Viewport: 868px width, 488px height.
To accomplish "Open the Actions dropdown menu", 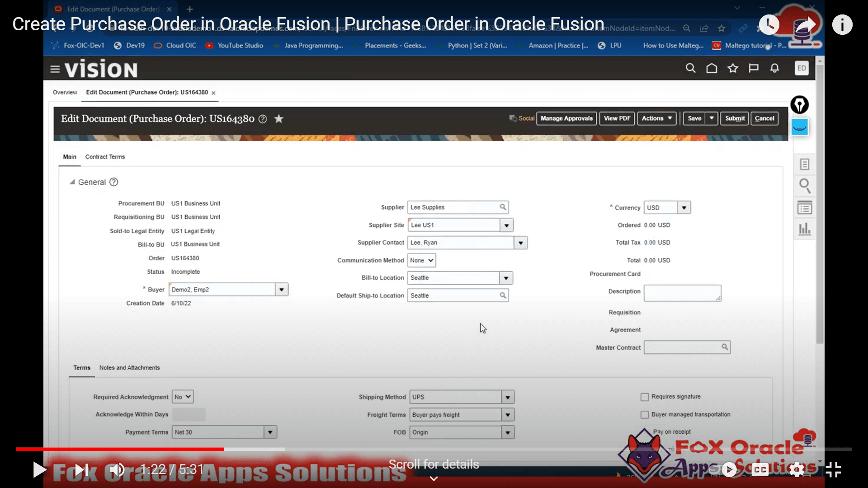I will pyautogui.click(x=657, y=118).
